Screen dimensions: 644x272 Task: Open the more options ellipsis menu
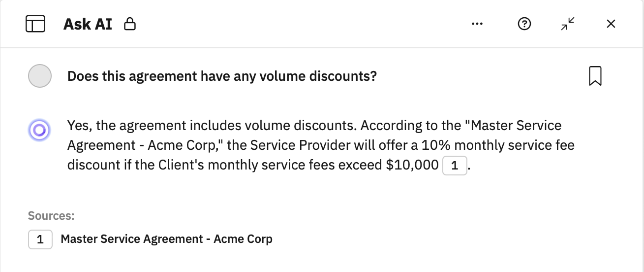tap(477, 24)
